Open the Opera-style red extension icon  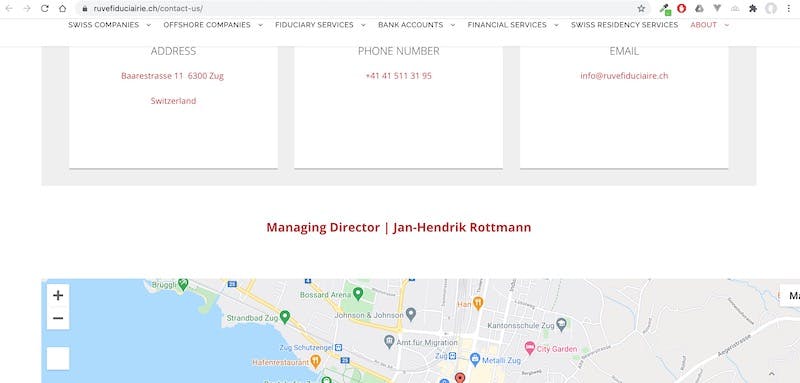click(x=682, y=9)
